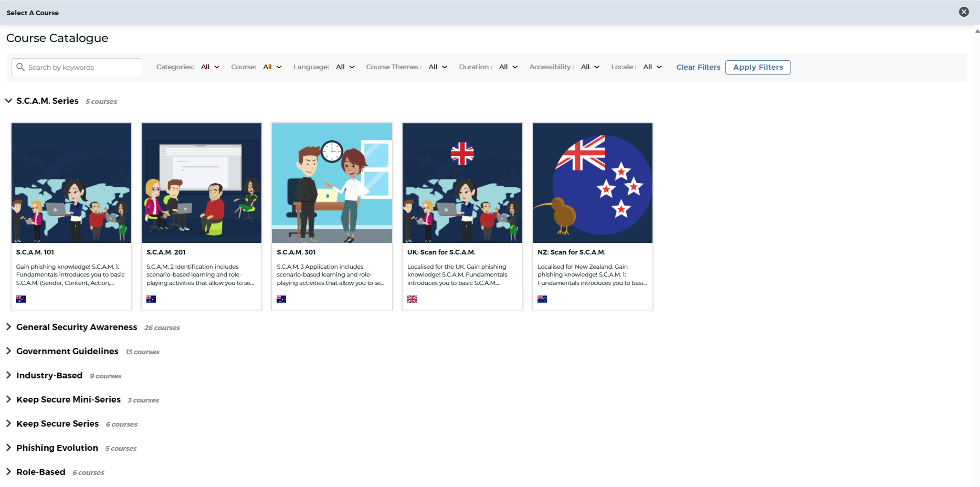Click the Phishing Evolution heading text
This screenshot has height=487, width=980.
pos(57,448)
